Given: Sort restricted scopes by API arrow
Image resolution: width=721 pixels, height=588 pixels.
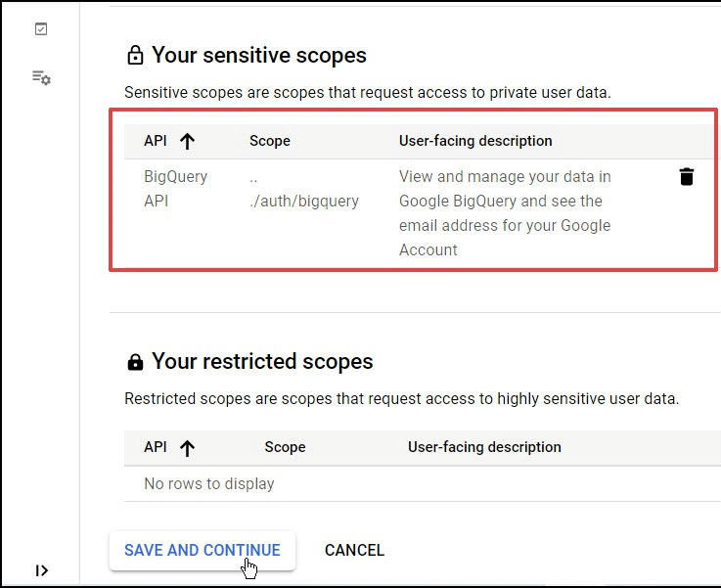Looking at the screenshot, I should coord(187,447).
